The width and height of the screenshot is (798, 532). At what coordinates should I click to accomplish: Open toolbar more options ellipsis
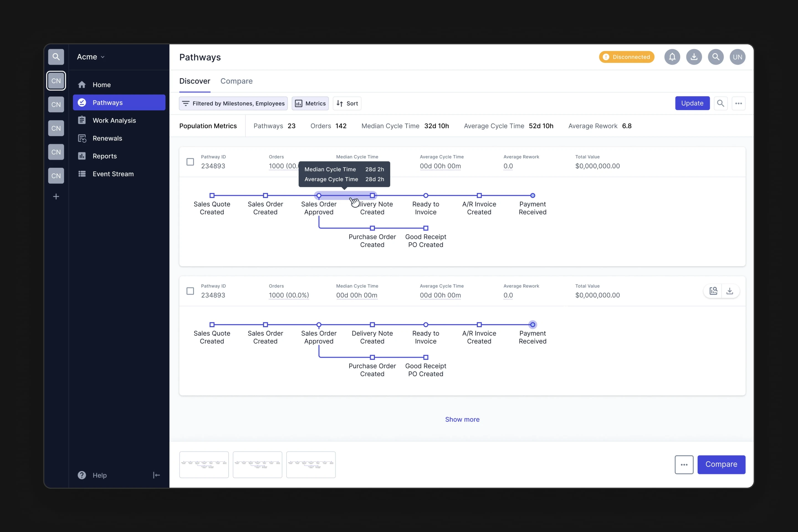tap(738, 103)
